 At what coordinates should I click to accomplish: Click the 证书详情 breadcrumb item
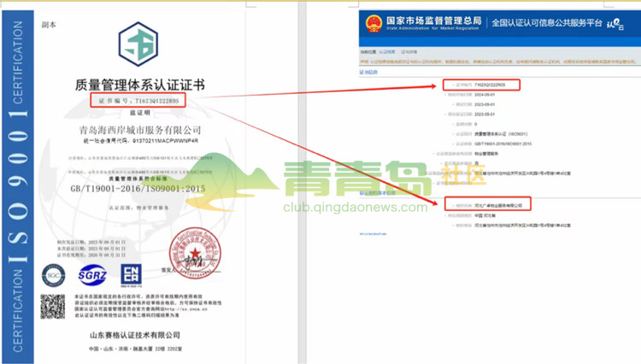[409, 52]
